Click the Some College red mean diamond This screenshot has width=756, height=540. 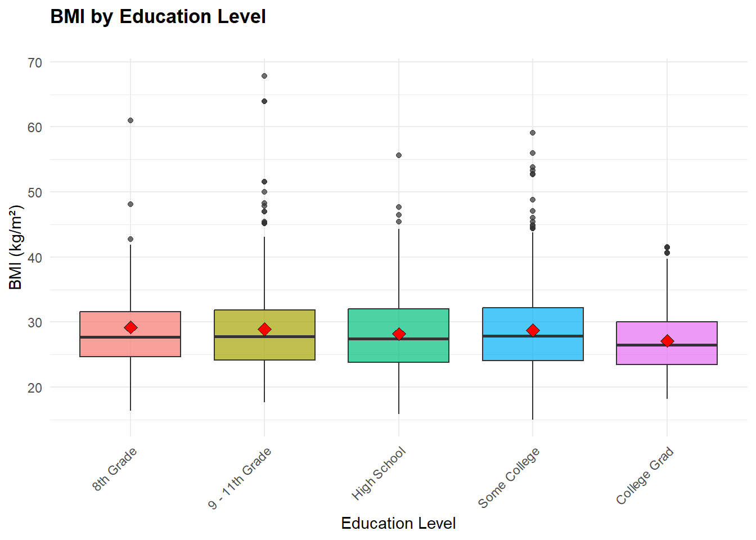click(x=533, y=330)
